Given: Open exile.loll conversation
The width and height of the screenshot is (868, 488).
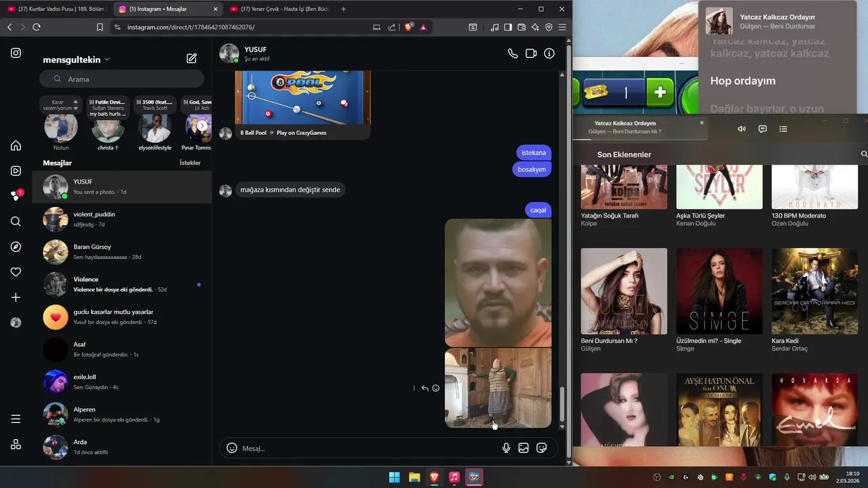Looking at the screenshot, I should [x=122, y=382].
